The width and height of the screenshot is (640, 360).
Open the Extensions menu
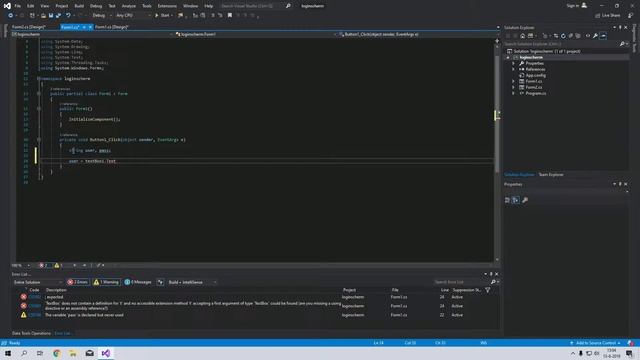click(x=167, y=6)
